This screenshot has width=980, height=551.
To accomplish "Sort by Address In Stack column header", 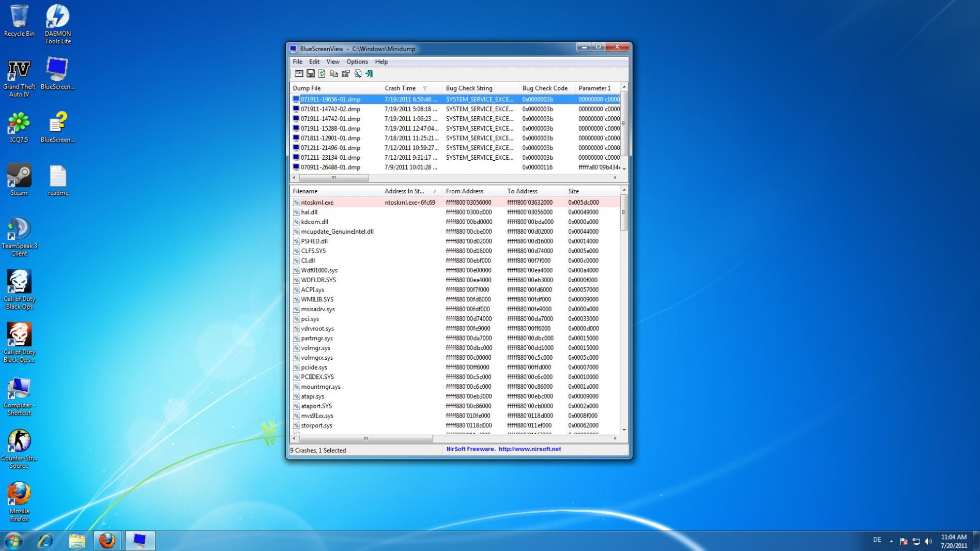I will (x=404, y=191).
